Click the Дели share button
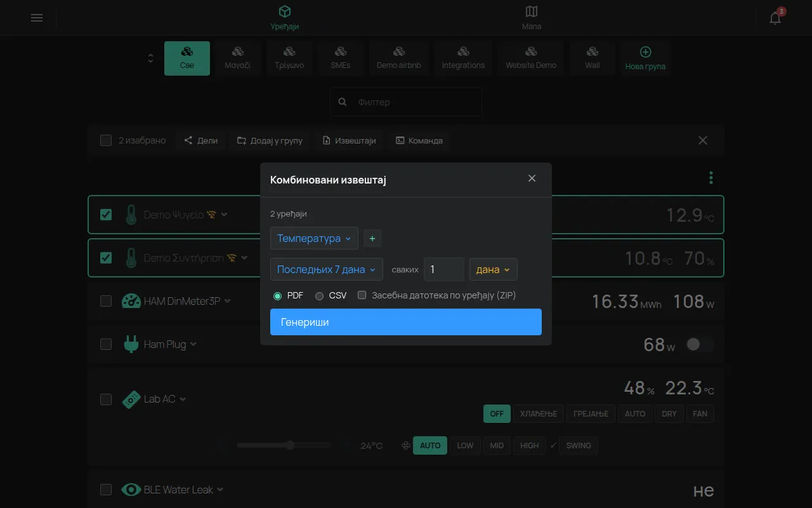Image resolution: width=812 pixels, height=508 pixels. coord(200,140)
